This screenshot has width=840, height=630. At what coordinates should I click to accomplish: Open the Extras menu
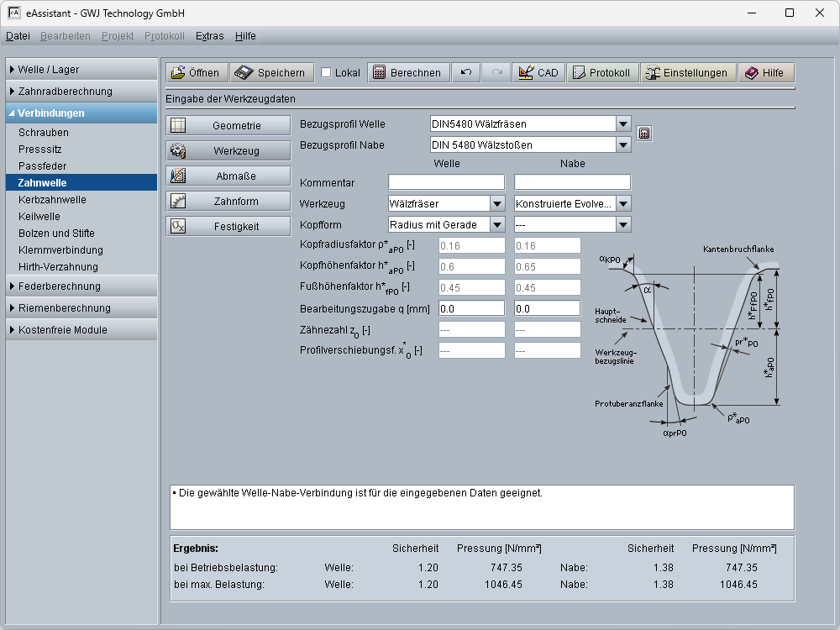(209, 36)
